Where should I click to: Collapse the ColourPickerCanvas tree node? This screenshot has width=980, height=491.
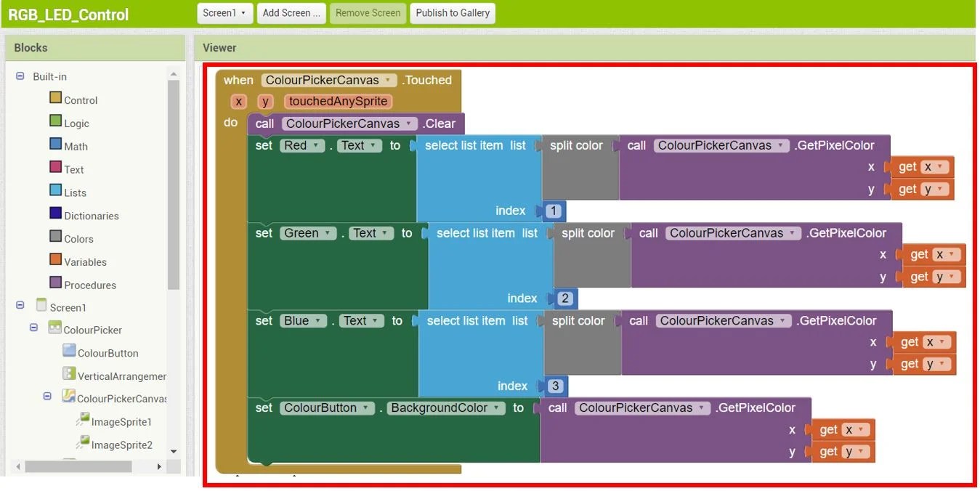(x=47, y=398)
